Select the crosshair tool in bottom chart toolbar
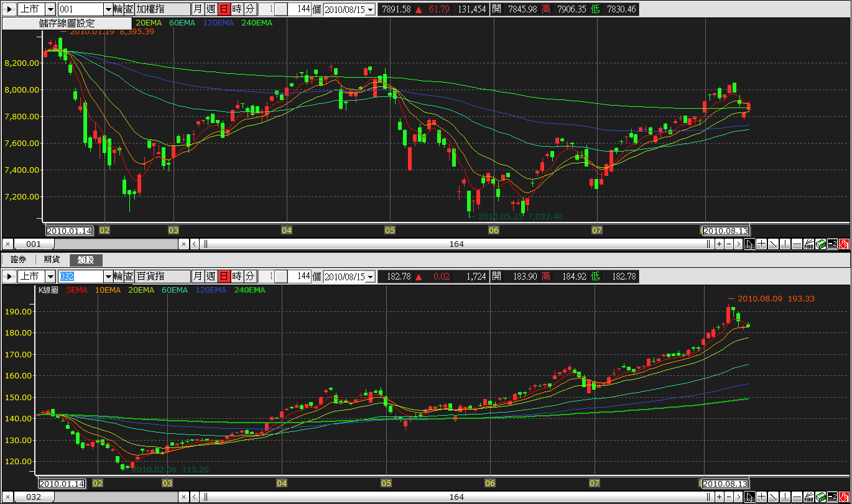 pos(761,497)
